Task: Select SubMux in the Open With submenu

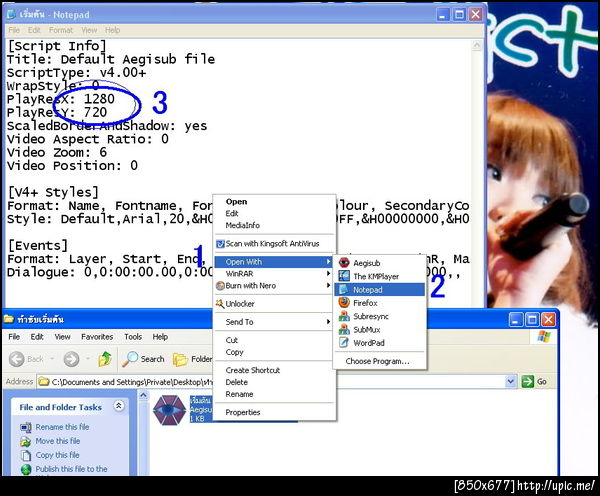Action: click(x=380, y=330)
